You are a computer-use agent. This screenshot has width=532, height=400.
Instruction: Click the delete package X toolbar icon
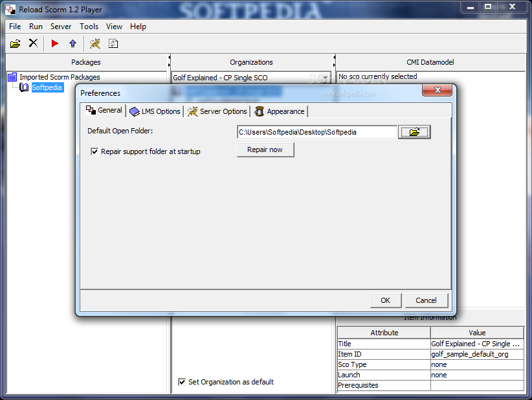33,43
